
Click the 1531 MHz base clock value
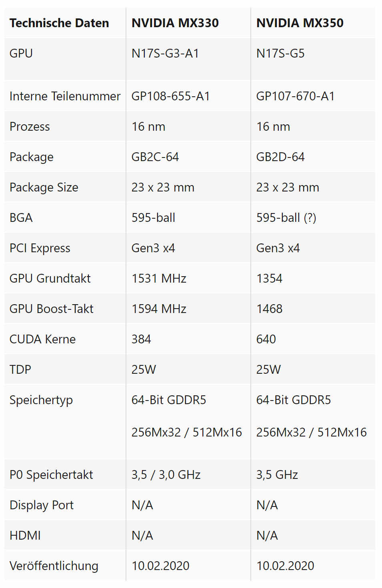coord(159,279)
